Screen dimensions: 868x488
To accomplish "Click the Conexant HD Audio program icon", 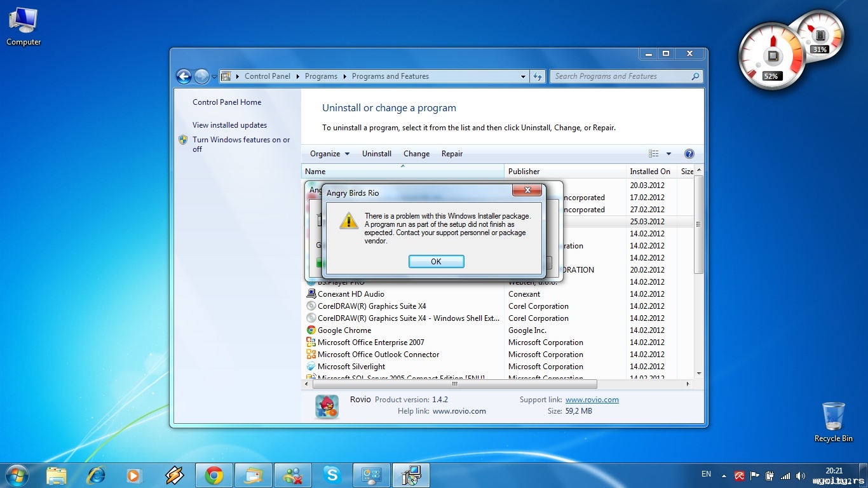I will point(311,294).
